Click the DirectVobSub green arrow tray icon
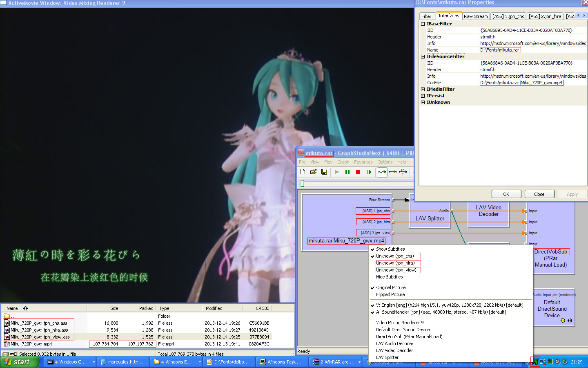The image size is (588, 368). click(x=535, y=362)
